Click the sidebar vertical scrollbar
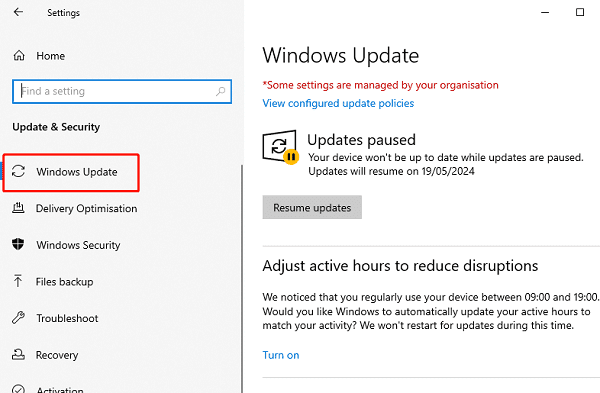This screenshot has height=393, width=600. (242, 279)
